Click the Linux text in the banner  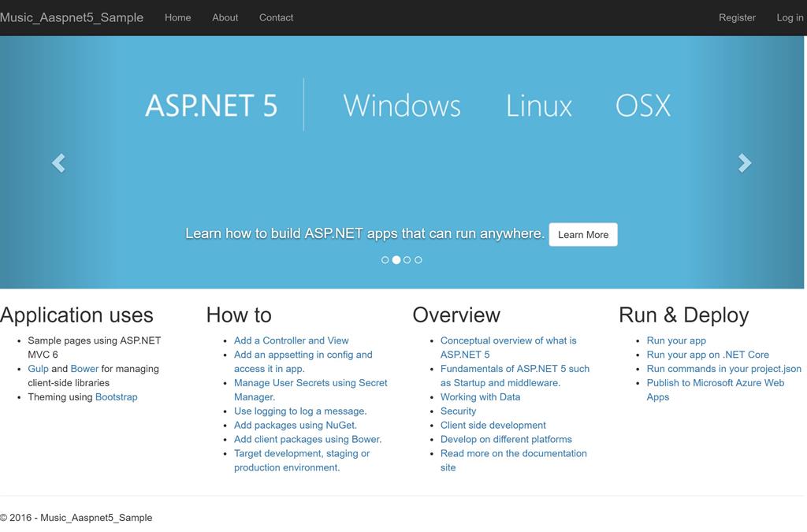(539, 106)
